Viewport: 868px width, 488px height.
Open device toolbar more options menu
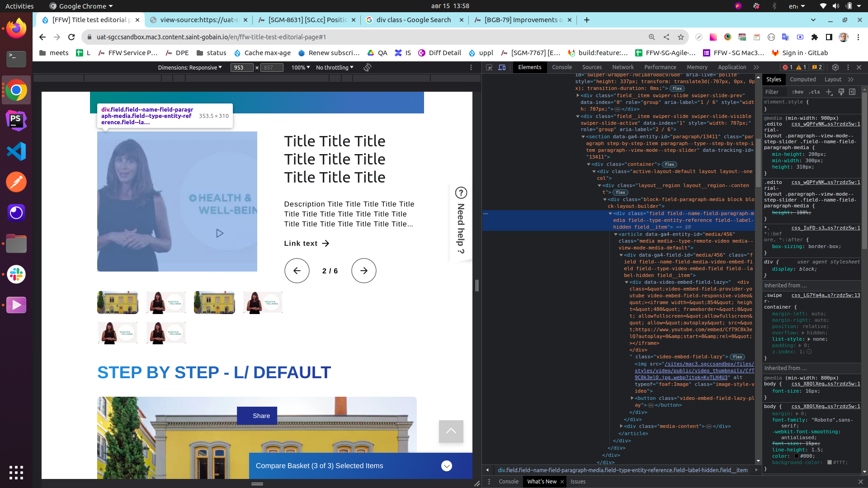tap(471, 67)
